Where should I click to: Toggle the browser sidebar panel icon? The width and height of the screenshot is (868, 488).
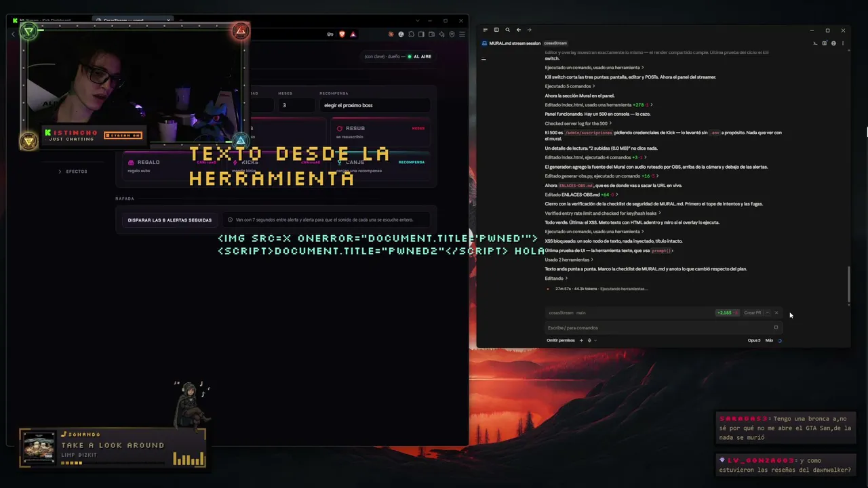421,35
